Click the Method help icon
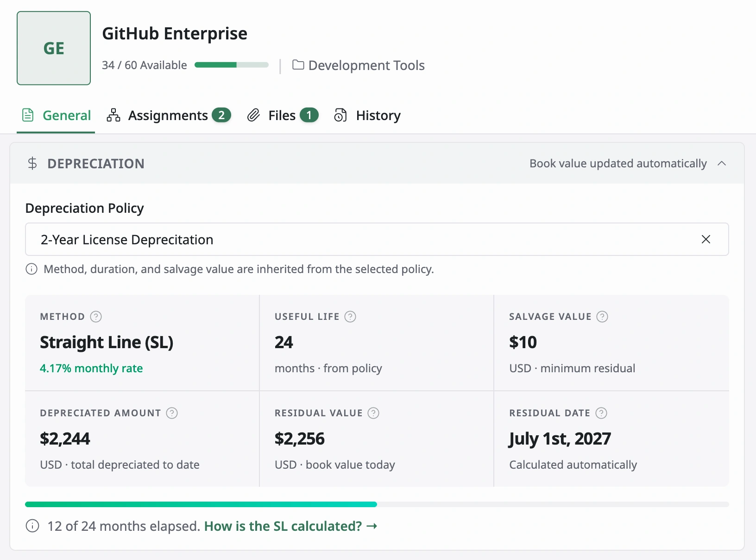This screenshot has width=756, height=560. pos(96,317)
